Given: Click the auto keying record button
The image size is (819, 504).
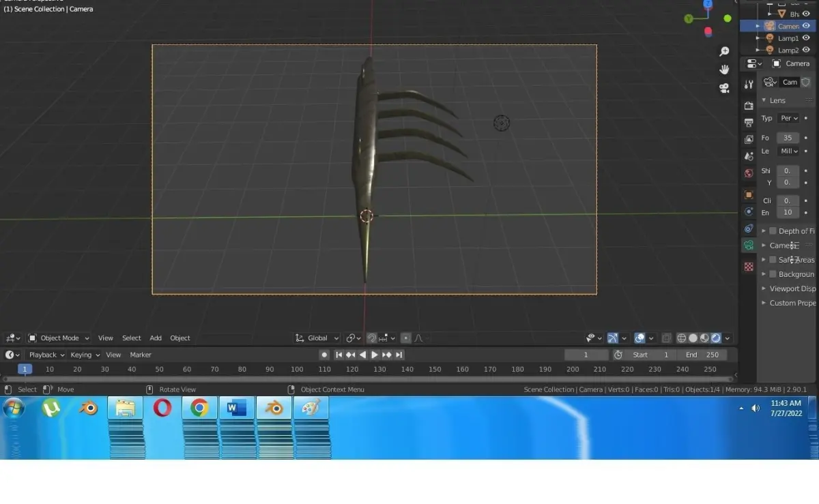Looking at the screenshot, I should click(324, 355).
